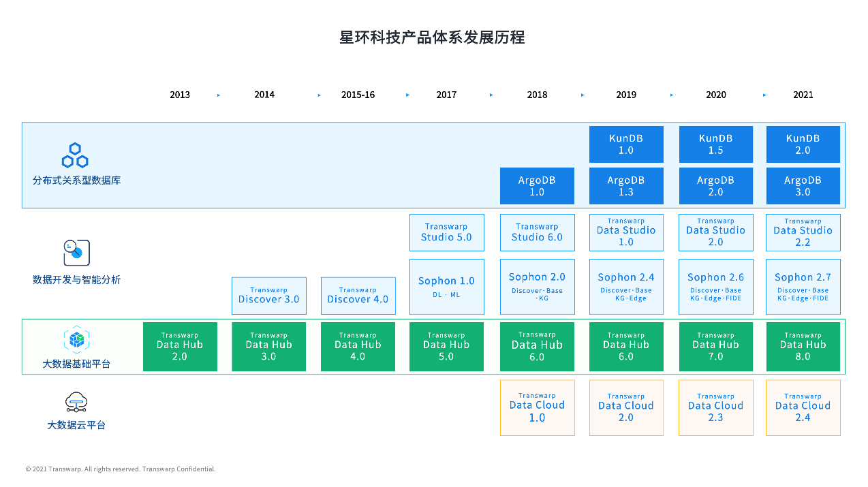Click the 2013 year label
The height and width of the screenshot is (487, 868).
180,95
